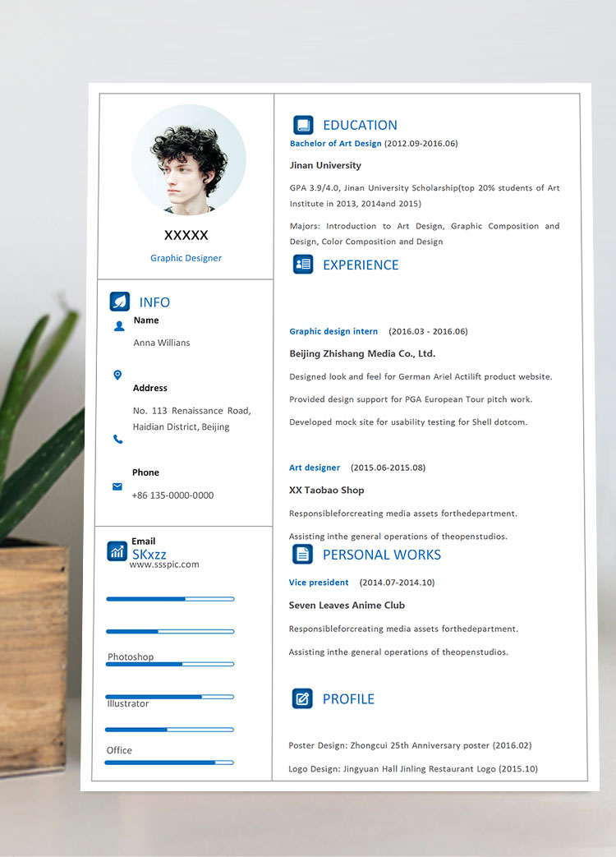Click the Experience ID card icon
The width and height of the screenshot is (616, 857).
(303, 264)
